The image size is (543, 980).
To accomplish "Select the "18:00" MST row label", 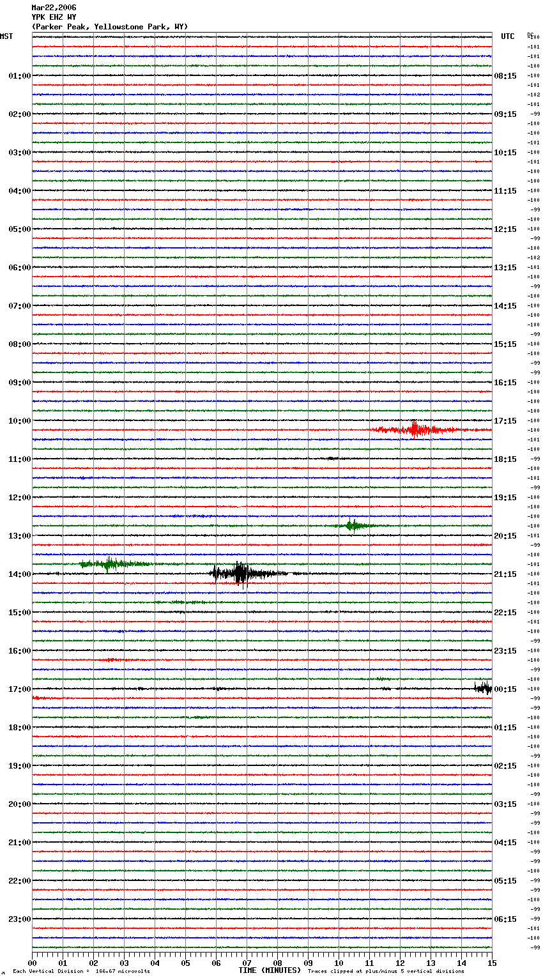I will pyautogui.click(x=19, y=728).
